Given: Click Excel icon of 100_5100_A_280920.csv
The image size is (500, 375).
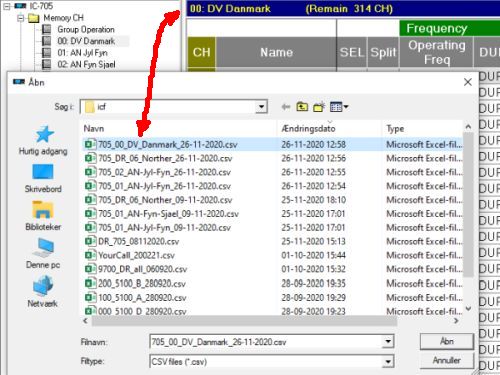Looking at the screenshot, I should tap(90, 298).
